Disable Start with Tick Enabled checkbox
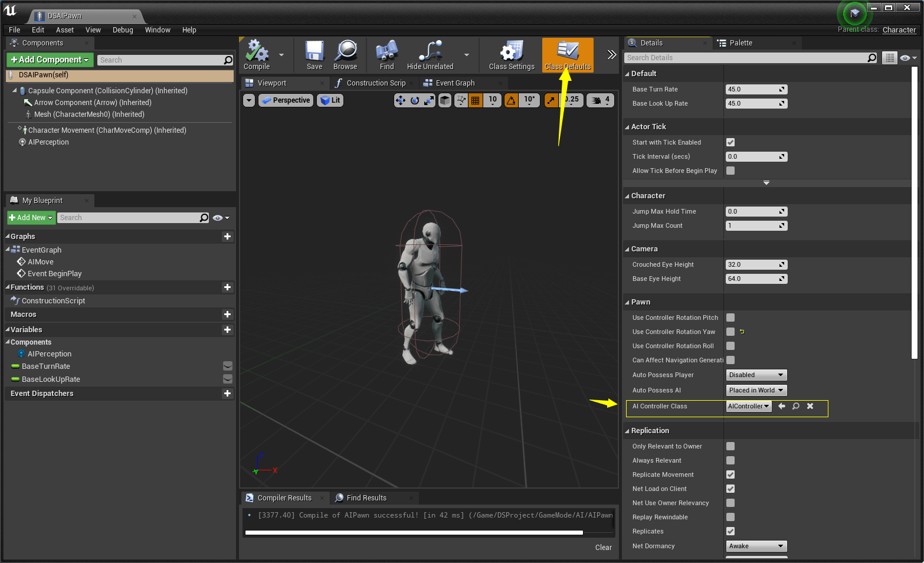This screenshot has width=924, height=563. pos(730,142)
